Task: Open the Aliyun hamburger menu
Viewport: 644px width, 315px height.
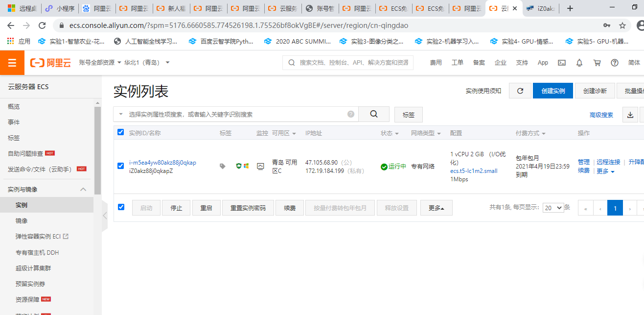Action: point(12,63)
